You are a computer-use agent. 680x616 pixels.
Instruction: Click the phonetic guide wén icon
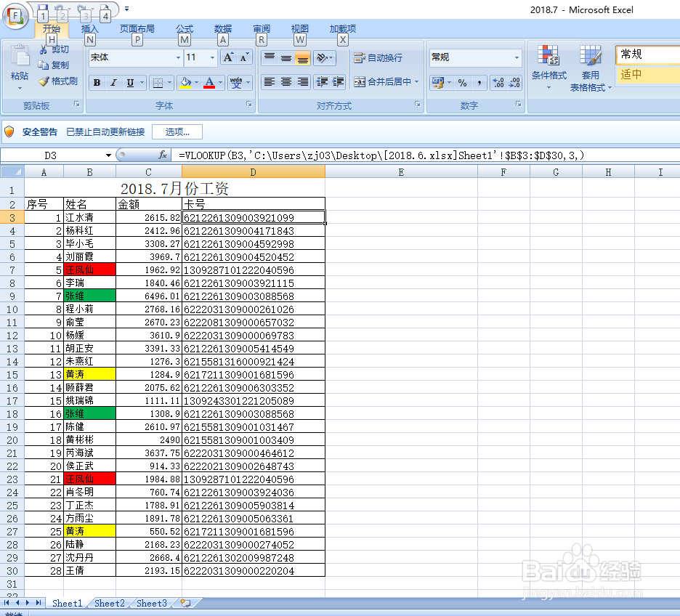pos(236,82)
